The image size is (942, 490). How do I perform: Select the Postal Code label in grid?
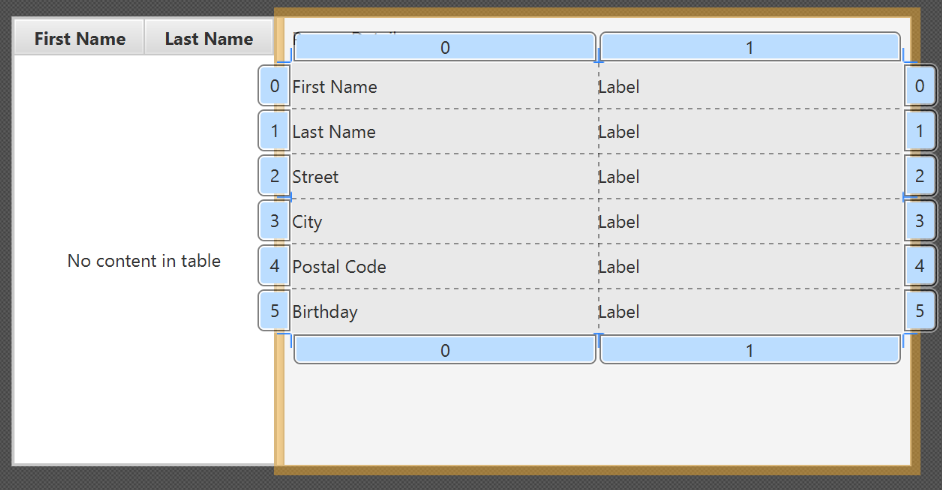pyautogui.click(x=338, y=267)
